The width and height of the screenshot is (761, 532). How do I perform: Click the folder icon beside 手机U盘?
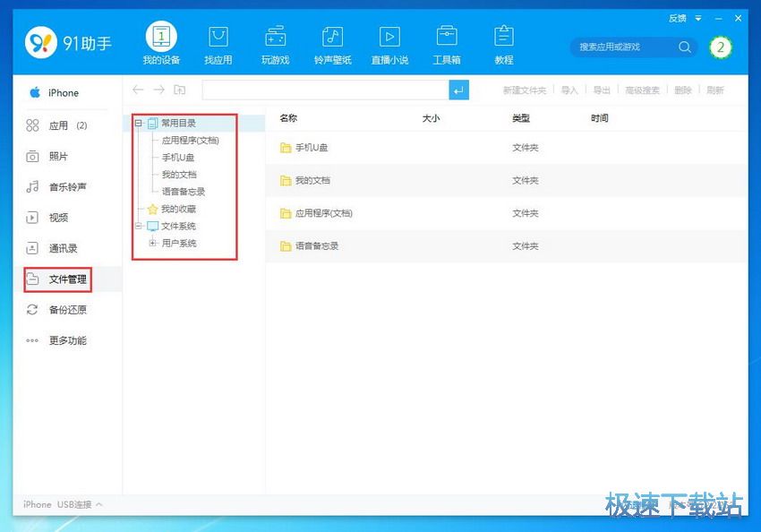(286, 148)
